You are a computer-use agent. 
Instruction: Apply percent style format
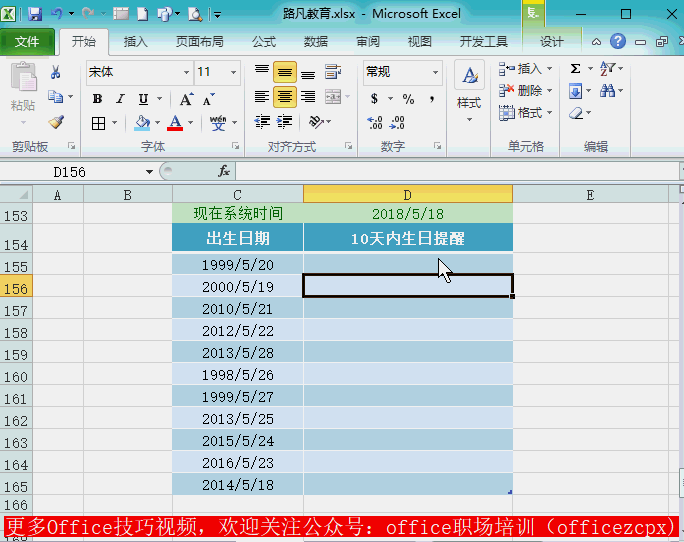pyautogui.click(x=408, y=99)
